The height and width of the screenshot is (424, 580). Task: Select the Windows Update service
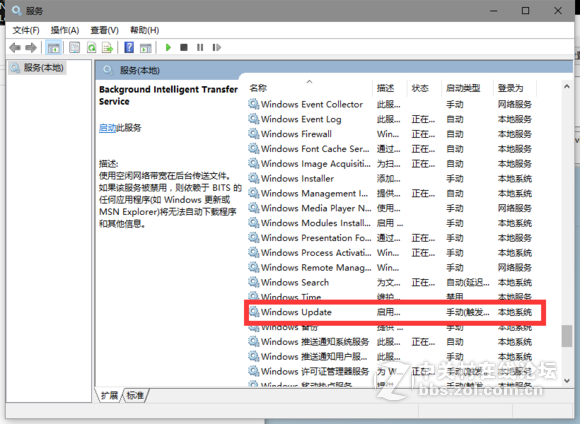(x=391, y=312)
